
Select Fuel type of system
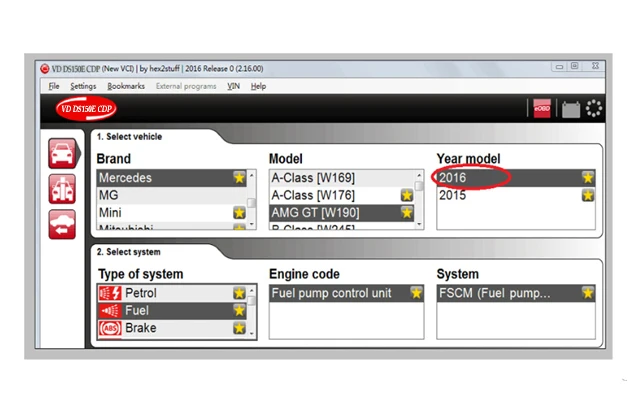tap(172, 311)
